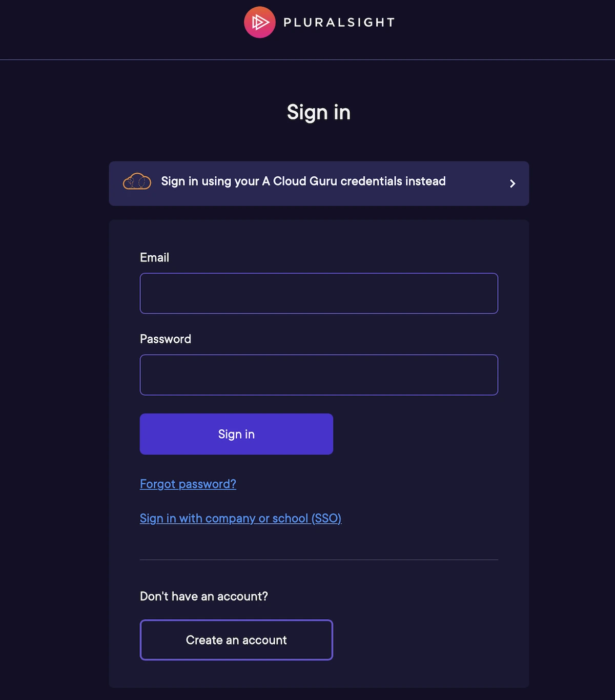This screenshot has width=615, height=700.
Task: Click the Email field label
Action: [154, 257]
